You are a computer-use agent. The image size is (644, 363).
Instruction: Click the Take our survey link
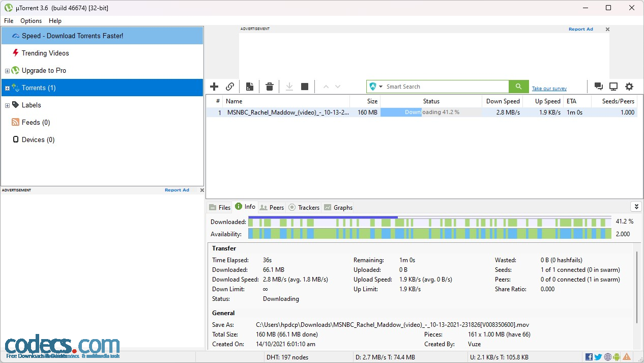pyautogui.click(x=549, y=89)
